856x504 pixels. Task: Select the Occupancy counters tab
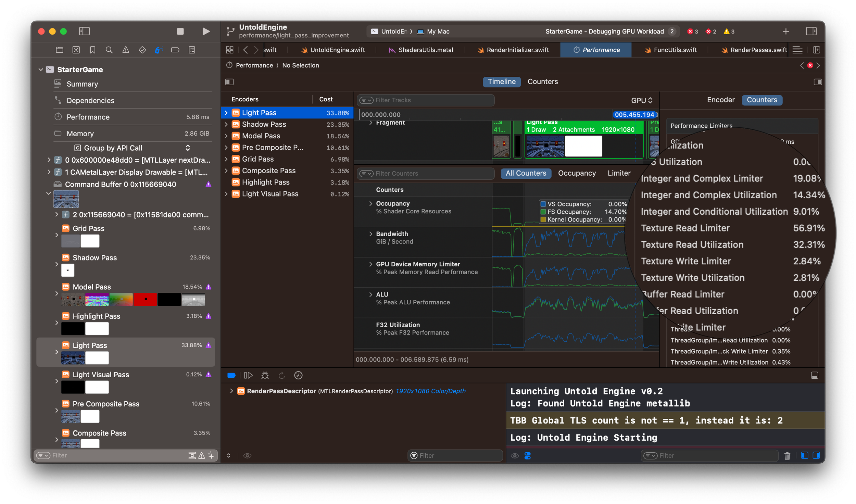(x=577, y=174)
